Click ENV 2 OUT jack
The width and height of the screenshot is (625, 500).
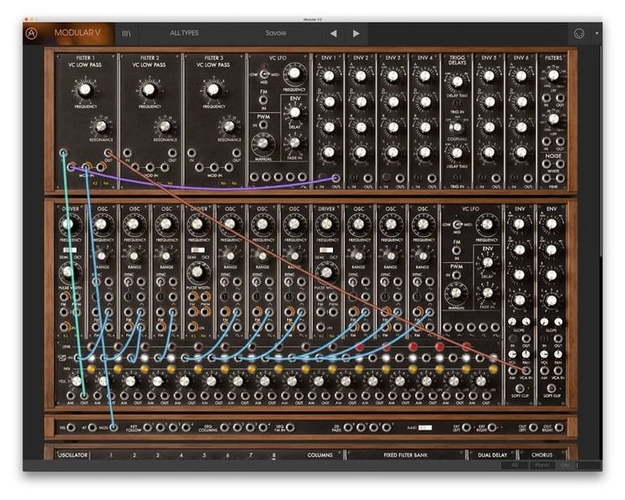pyautogui.click(x=368, y=178)
